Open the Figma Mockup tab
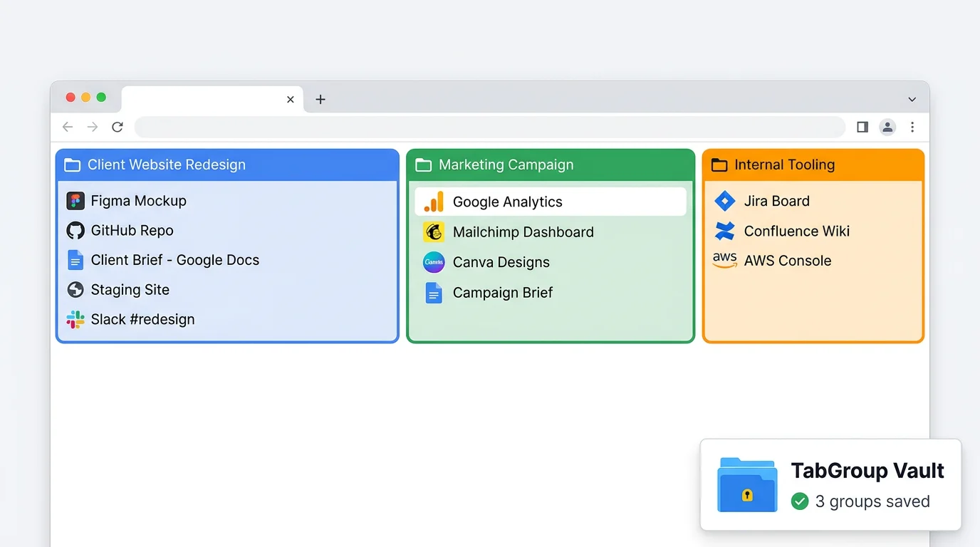Viewport: 980px width, 547px height. coord(75,201)
